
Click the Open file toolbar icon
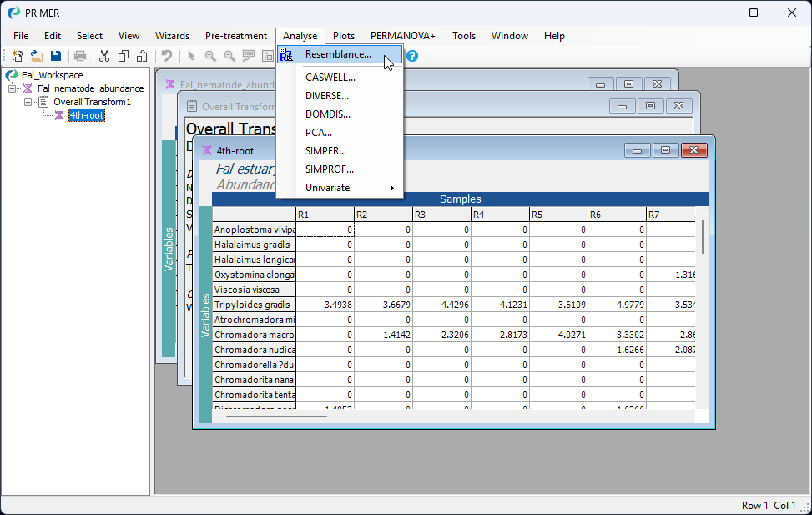click(x=37, y=56)
